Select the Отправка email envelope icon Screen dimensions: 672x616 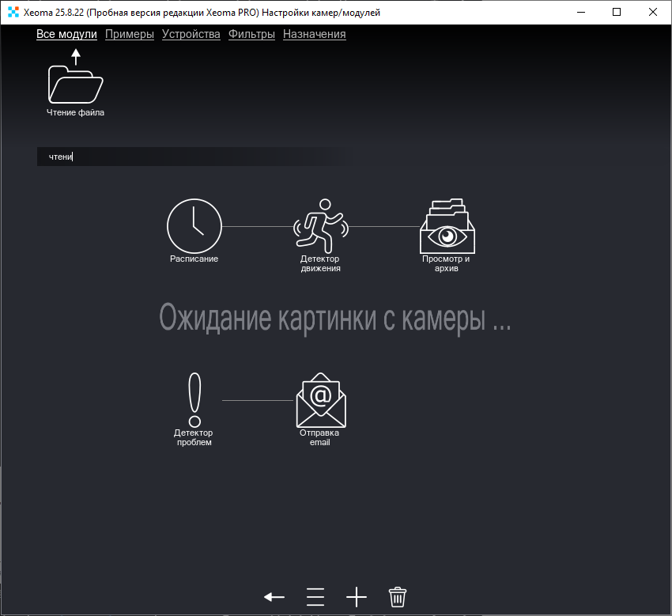pyautogui.click(x=320, y=398)
